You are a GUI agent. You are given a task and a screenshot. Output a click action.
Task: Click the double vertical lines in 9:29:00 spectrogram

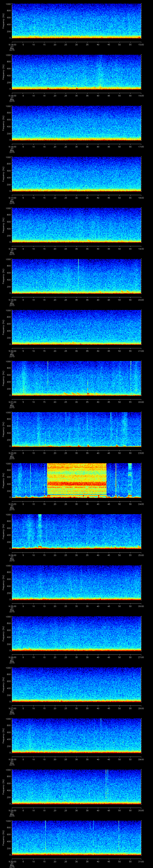click(x=107, y=784)
